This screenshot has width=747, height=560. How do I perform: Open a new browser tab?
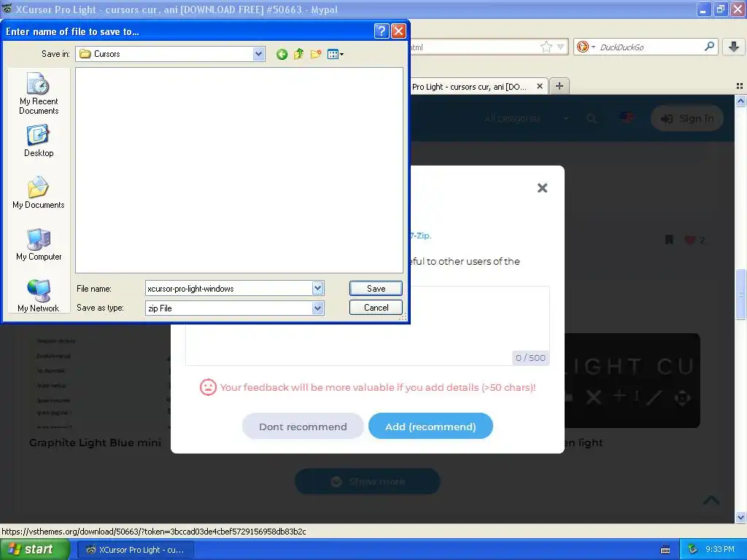click(x=560, y=86)
